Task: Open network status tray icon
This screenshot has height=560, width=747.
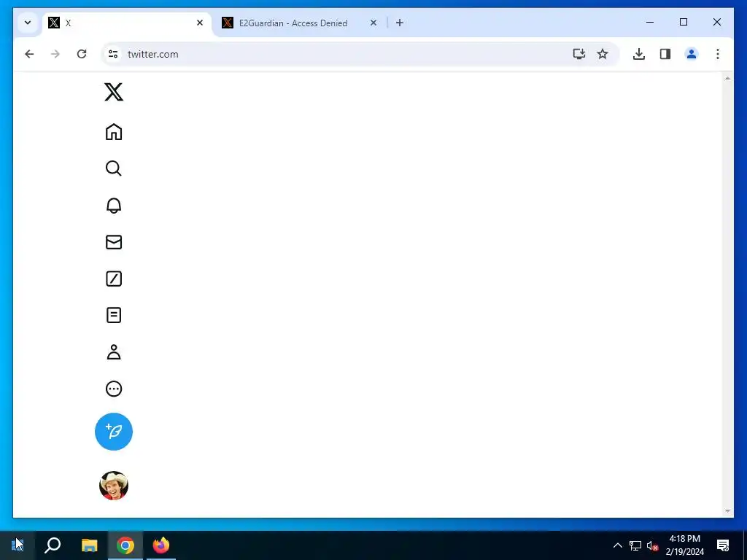Action: pyautogui.click(x=635, y=545)
